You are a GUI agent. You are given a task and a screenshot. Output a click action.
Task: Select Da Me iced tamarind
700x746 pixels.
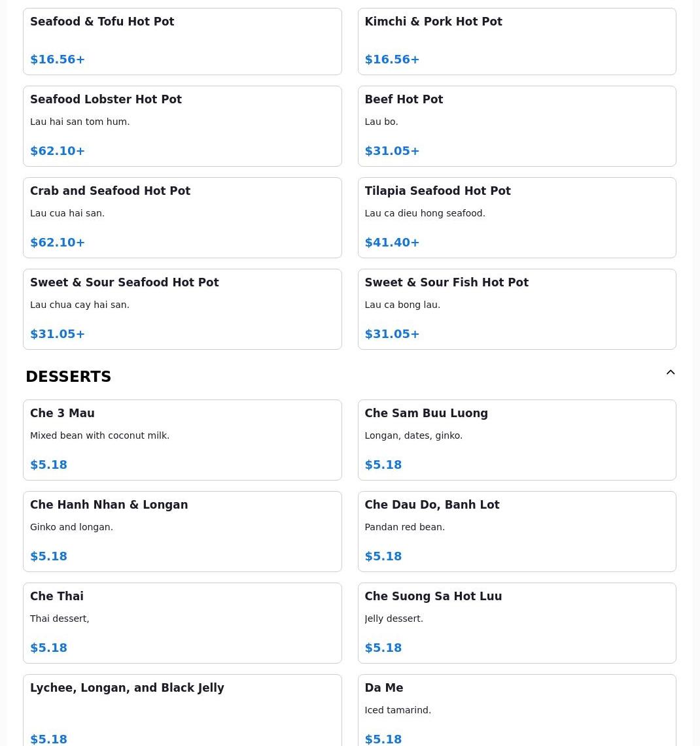pos(517,710)
